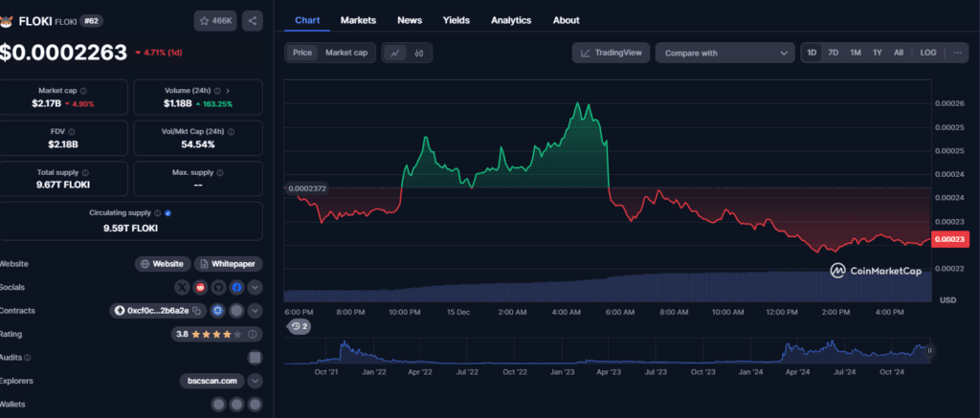
Task: Set chart range to 7D
Action: pos(834,53)
